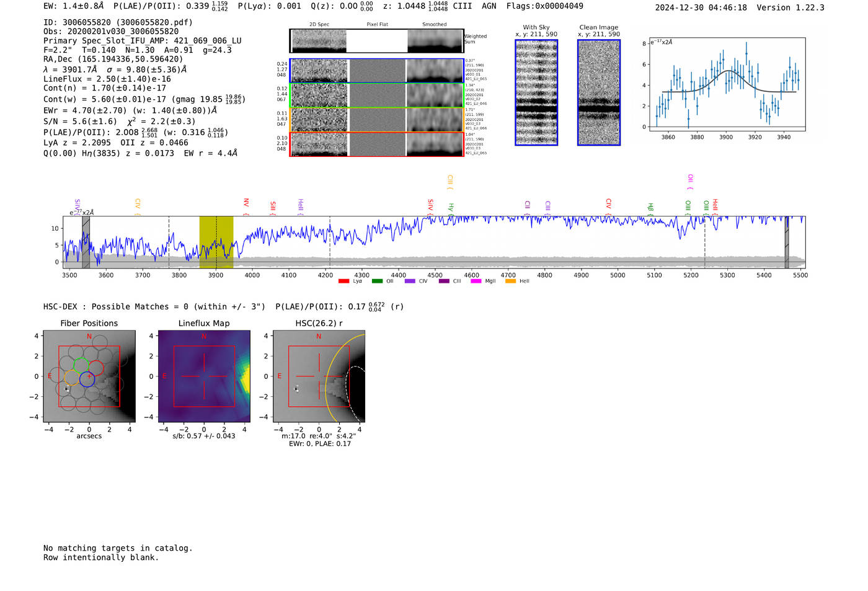
Task: Click the ID line with 3006055820.pdf
Action: [118, 22]
